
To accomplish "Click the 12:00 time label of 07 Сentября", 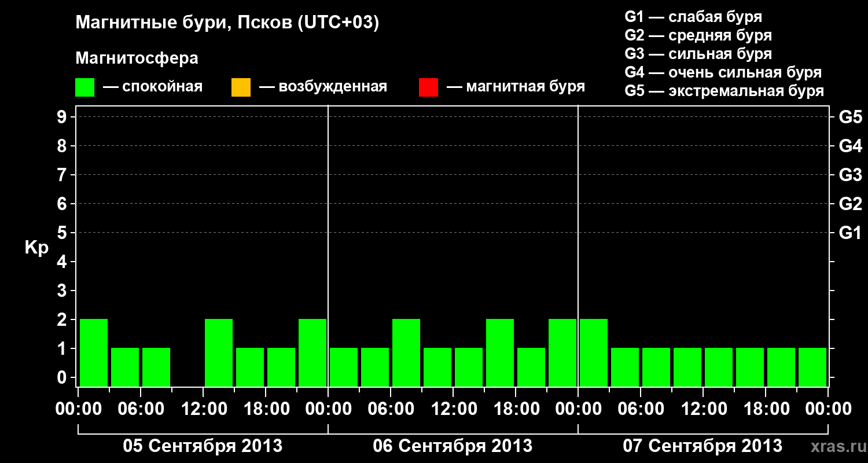I will coord(704,409).
